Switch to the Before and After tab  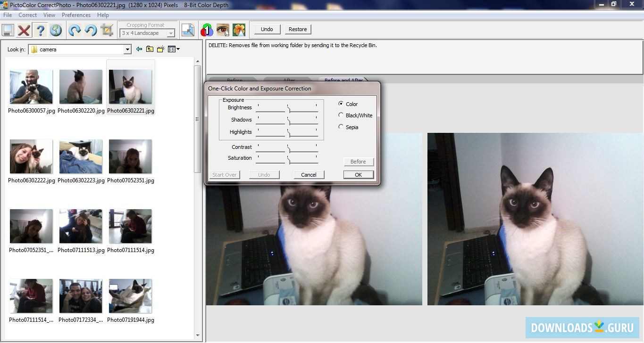point(344,81)
